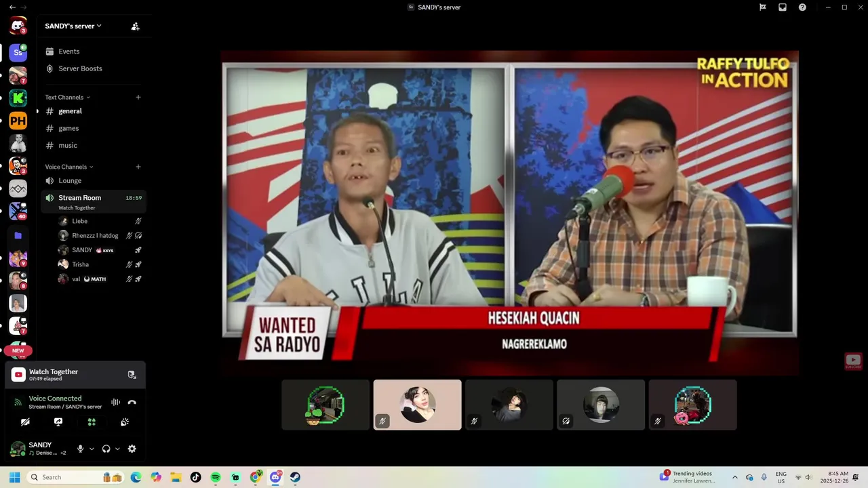
Task: Open the orange PH server icon
Action: (18, 121)
